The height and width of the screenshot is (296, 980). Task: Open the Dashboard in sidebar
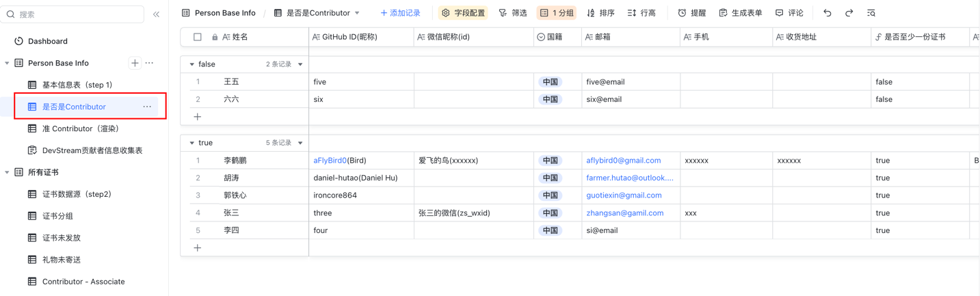pos(47,41)
